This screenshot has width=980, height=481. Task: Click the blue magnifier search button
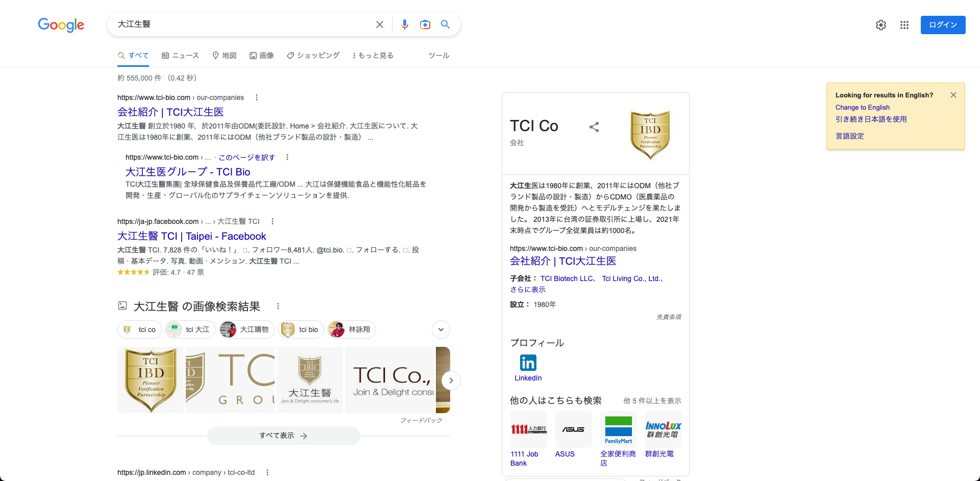(x=446, y=24)
